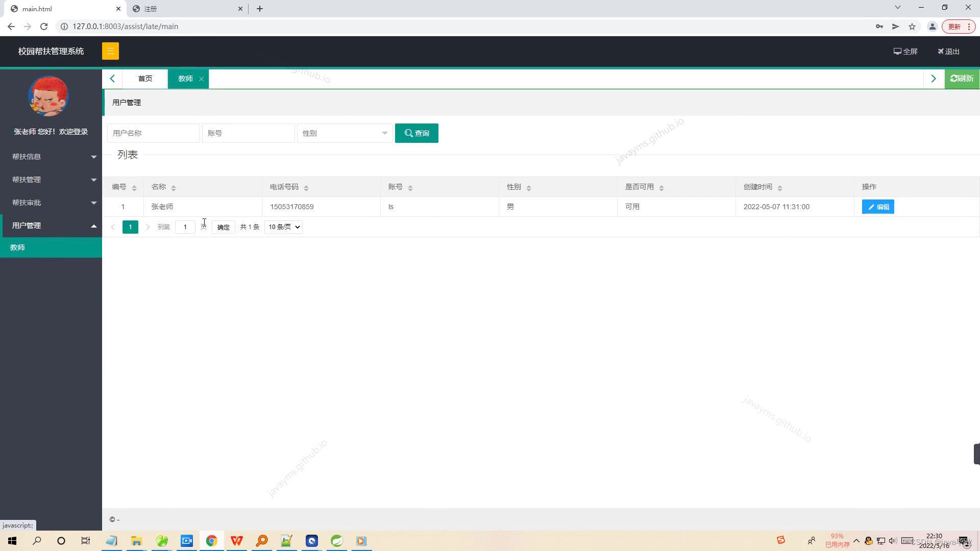
Task: Open the 10条/页 page size dropdown
Action: 283,227
